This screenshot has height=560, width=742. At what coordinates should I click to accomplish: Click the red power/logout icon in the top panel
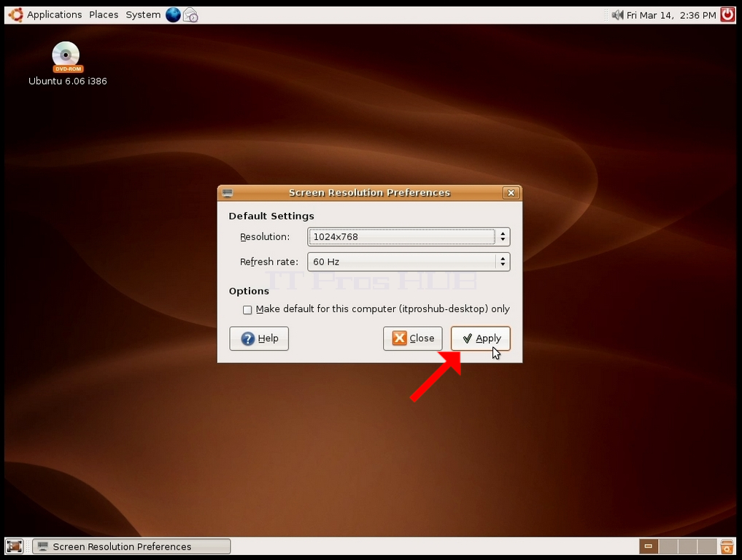coord(727,15)
